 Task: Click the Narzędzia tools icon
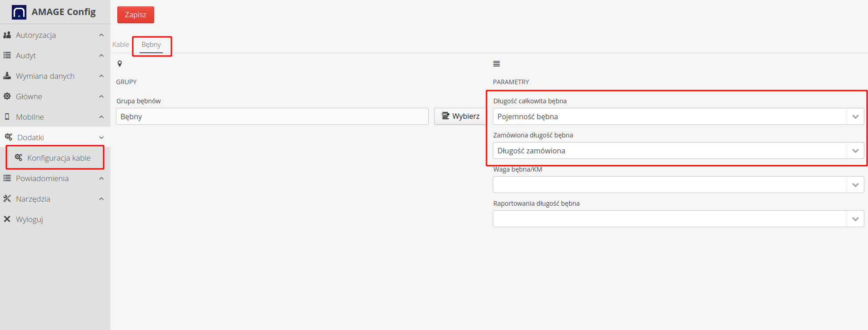(x=7, y=199)
